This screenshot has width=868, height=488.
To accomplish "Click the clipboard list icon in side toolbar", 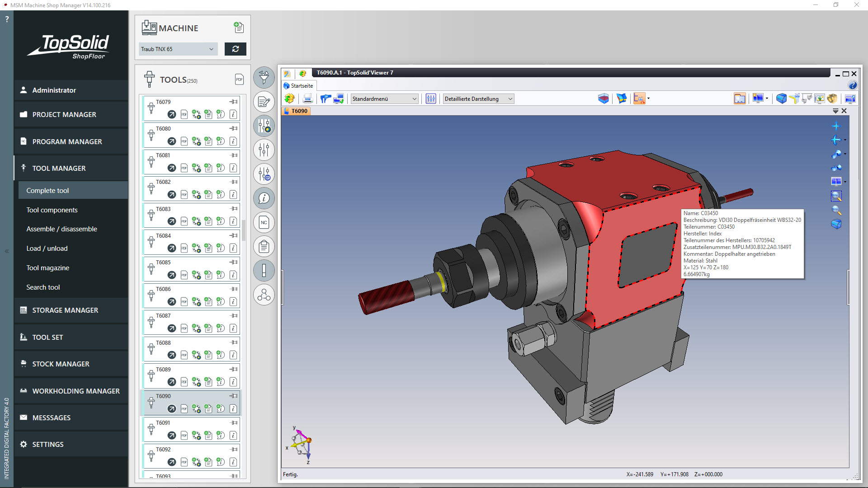I will click(x=264, y=247).
